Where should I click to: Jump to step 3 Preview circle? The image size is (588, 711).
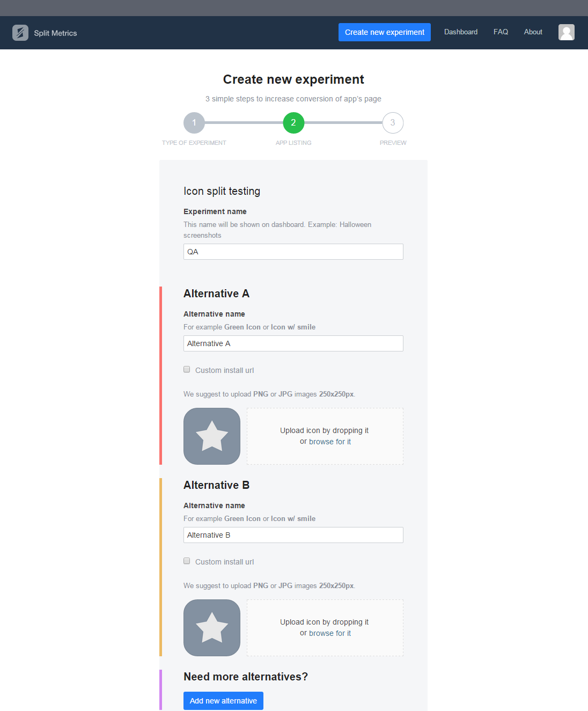393,123
